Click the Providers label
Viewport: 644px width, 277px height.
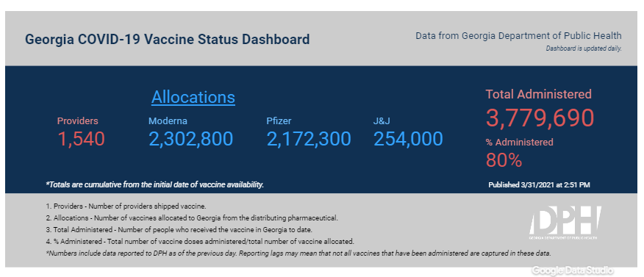coord(78,120)
